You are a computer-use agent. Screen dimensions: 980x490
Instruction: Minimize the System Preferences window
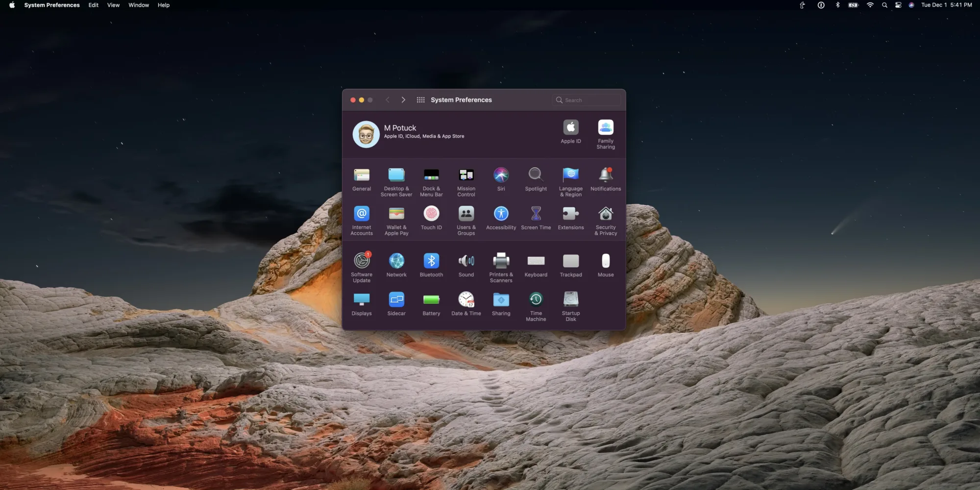pos(362,100)
